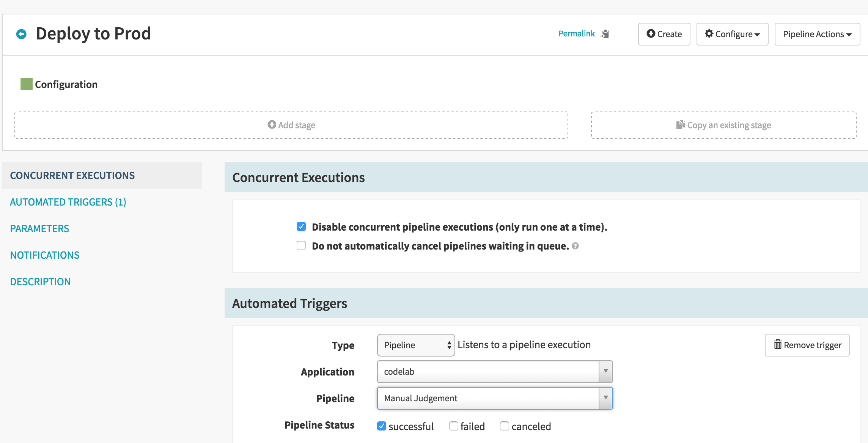Click the trash icon on Remove trigger
The image size is (868, 443).
(x=778, y=344)
